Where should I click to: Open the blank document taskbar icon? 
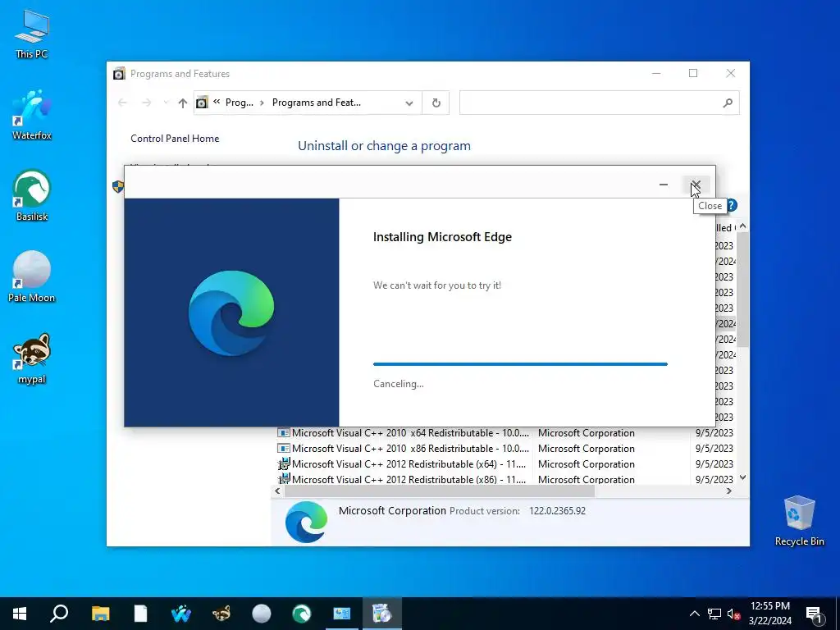[140, 614]
